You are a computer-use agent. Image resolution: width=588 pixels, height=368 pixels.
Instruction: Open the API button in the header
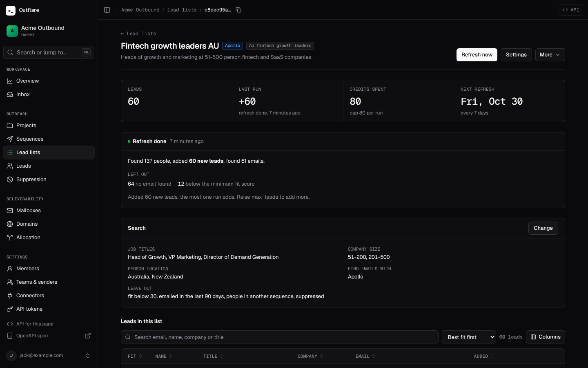[570, 10]
